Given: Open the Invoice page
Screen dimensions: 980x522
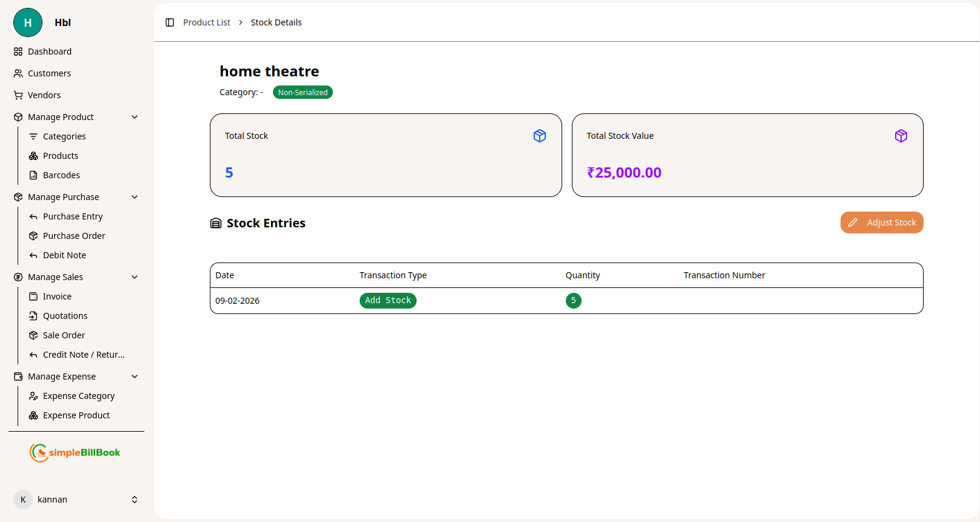Looking at the screenshot, I should [57, 296].
